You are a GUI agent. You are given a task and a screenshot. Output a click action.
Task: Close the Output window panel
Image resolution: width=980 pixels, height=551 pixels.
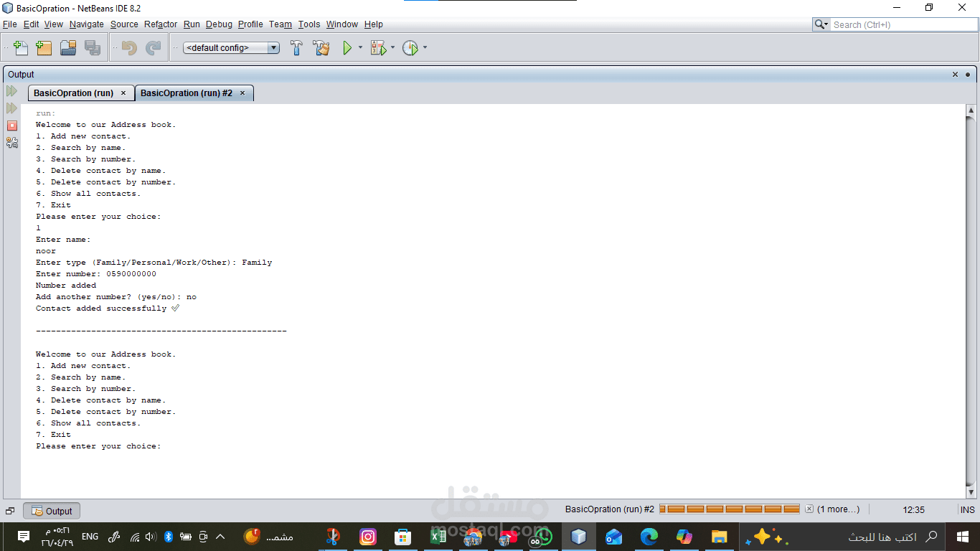click(955, 75)
